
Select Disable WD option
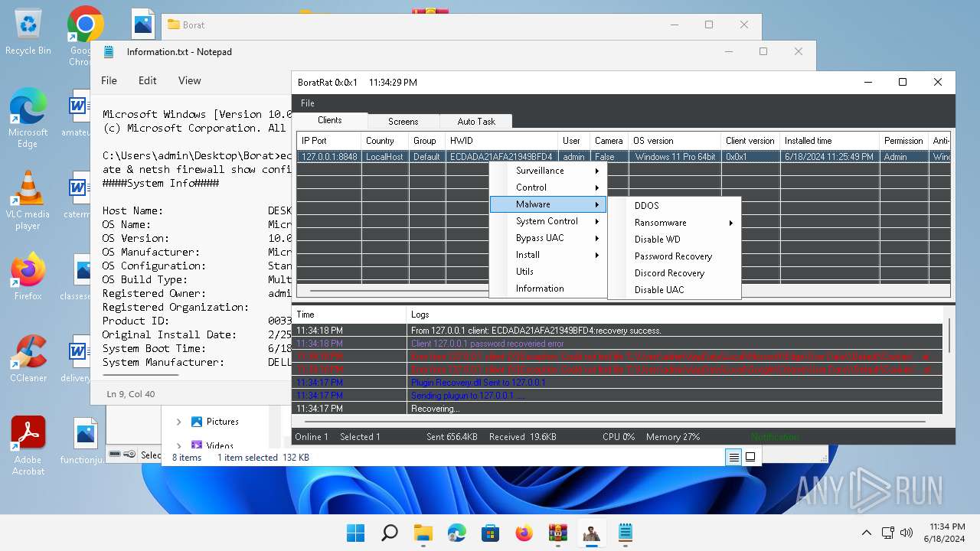pos(675,240)
